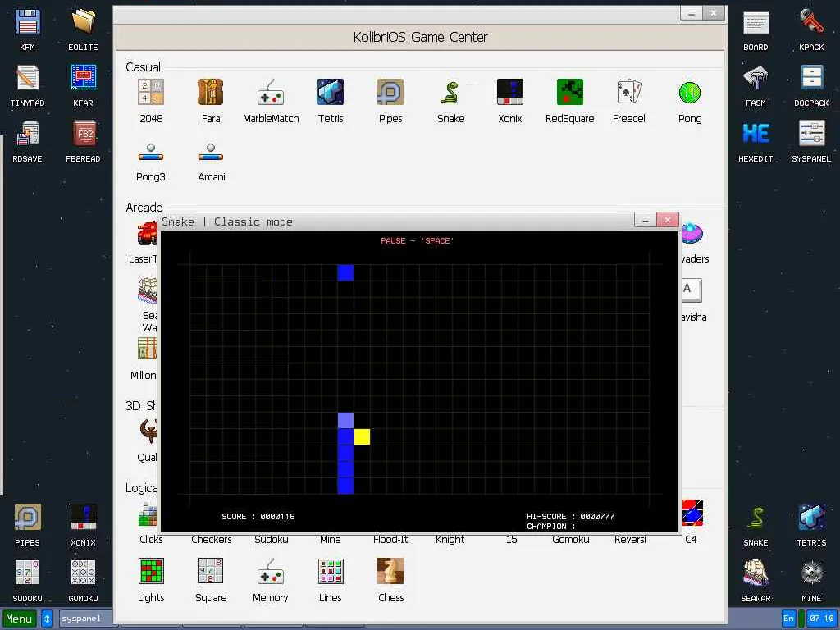Image resolution: width=840 pixels, height=630 pixels.
Task: Click the Gomoku label in Game Center
Action: (x=571, y=540)
